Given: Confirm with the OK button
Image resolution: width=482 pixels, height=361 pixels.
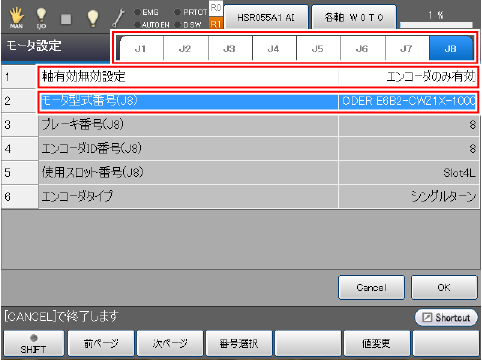Looking at the screenshot, I should (444, 287).
